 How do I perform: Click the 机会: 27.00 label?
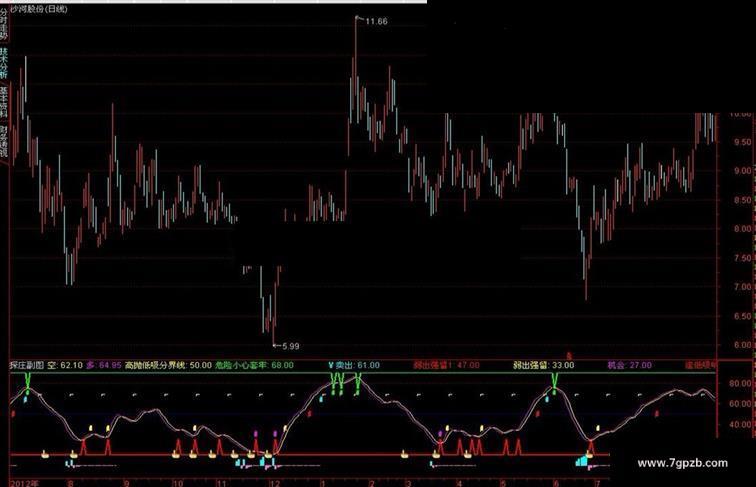point(629,365)
